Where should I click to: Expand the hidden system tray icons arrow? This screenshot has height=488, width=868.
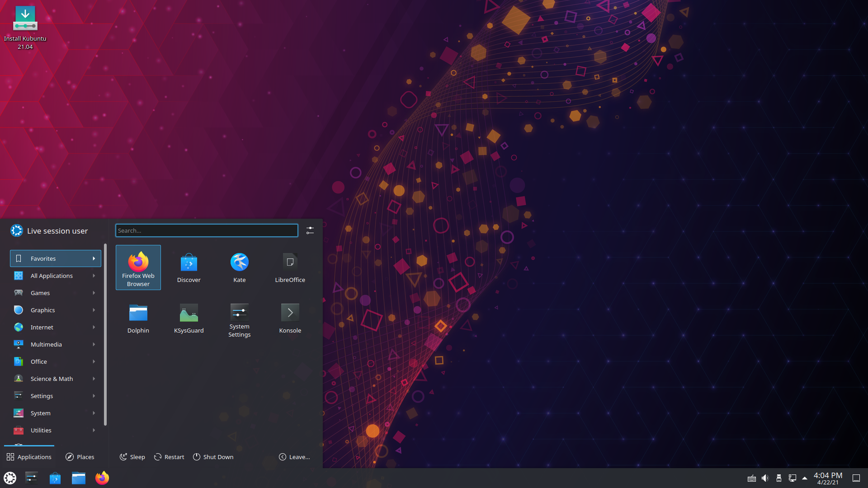[x=805, y=478]
